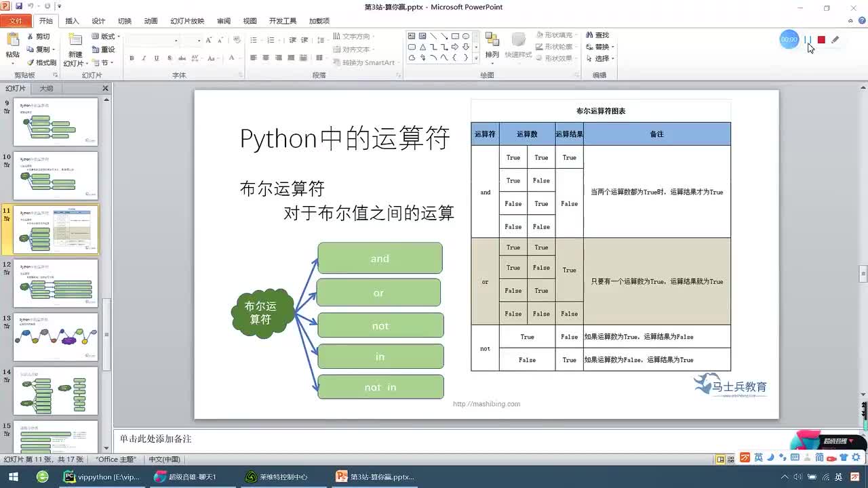868x488 pixels.
Task: Toggle strikethrough formatting
Action: [x=182, y=58]
